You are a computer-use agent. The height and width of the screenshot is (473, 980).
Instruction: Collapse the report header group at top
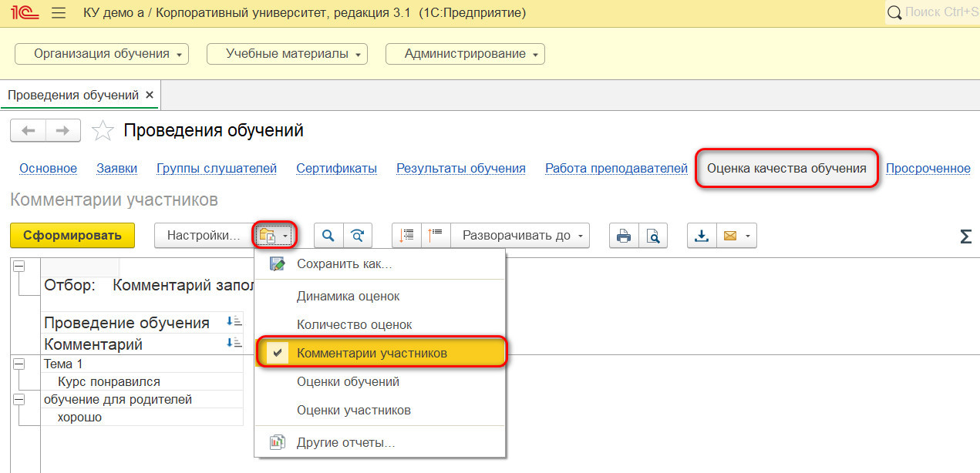(x=19, y=266)
